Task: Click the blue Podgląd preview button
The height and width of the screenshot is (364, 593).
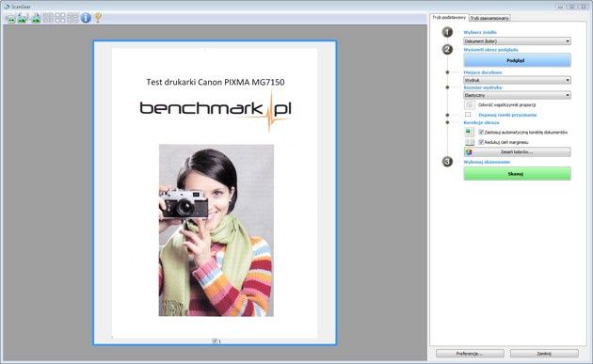Action: [517, 60]
